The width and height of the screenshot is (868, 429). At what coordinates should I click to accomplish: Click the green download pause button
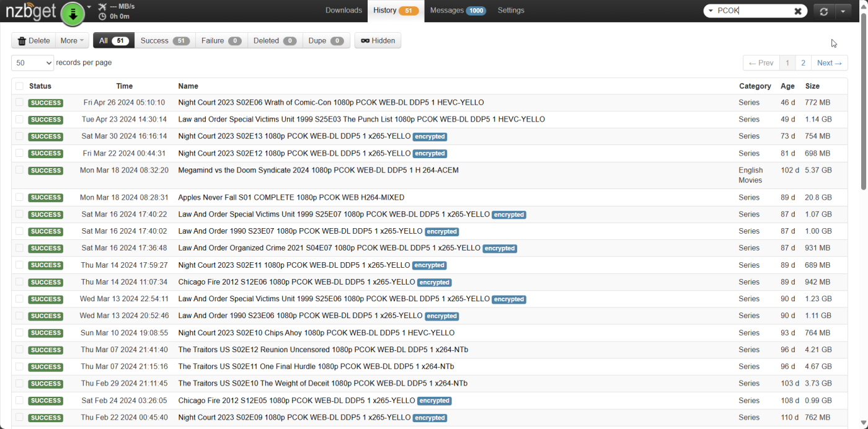coord(73,14)
